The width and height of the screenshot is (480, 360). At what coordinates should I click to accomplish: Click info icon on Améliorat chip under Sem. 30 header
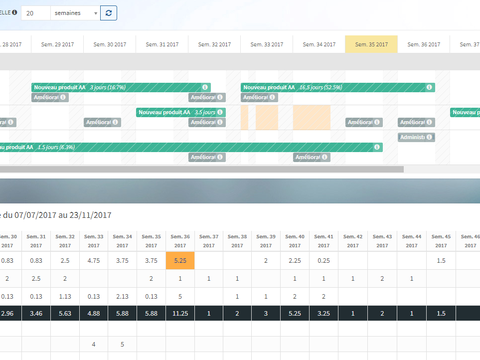click(115, 122)
